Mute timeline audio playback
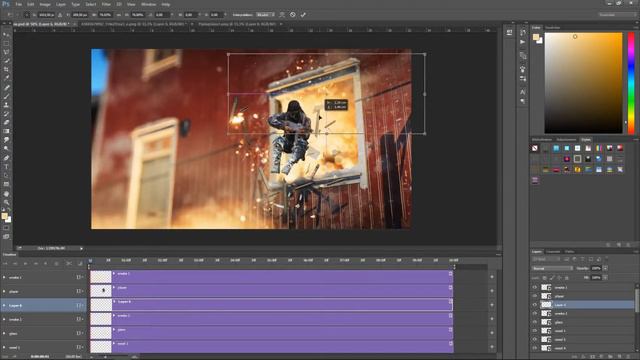Image resolution: width=640 pixels, height=360 pixels. (x=45, y=264)
